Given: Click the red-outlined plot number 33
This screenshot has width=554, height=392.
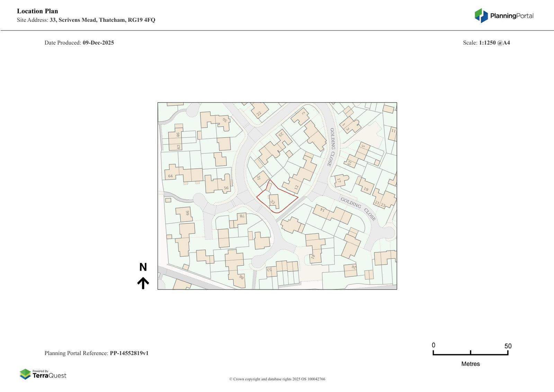Looking at the screenshot, I should pyautogui.click(x=273, y=202).
